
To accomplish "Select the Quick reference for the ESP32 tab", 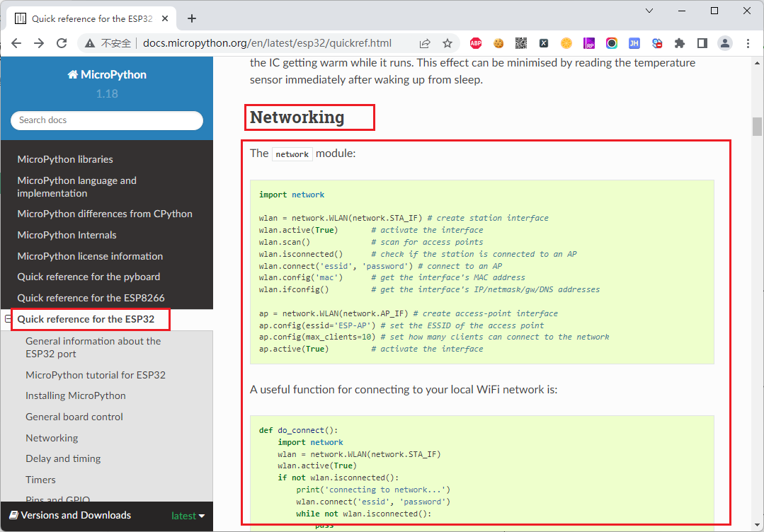I will pyautogui.click(x=91, y=18).
